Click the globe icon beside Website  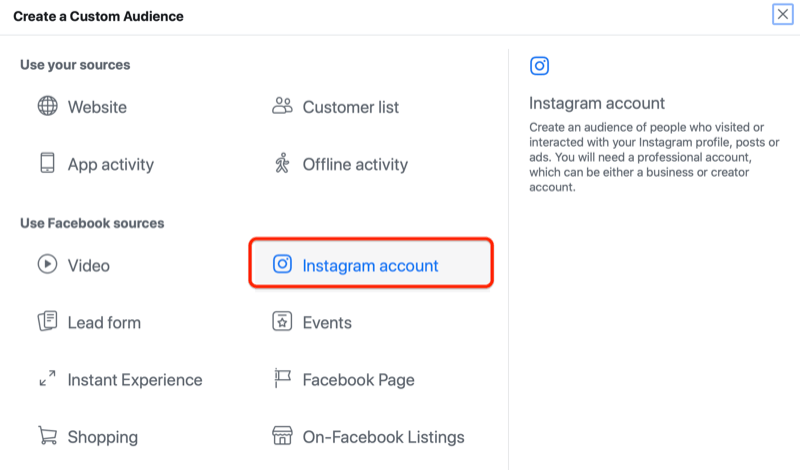[x=47, y=106]
